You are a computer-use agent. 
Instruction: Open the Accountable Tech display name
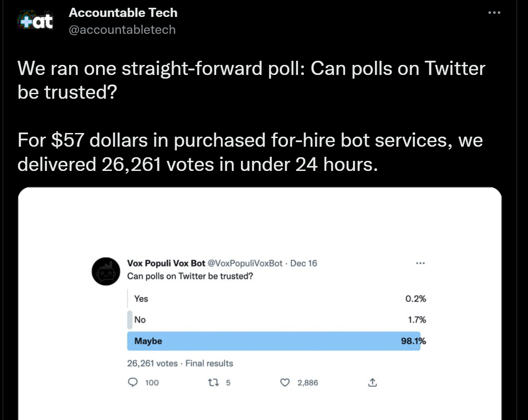point(123,13)
